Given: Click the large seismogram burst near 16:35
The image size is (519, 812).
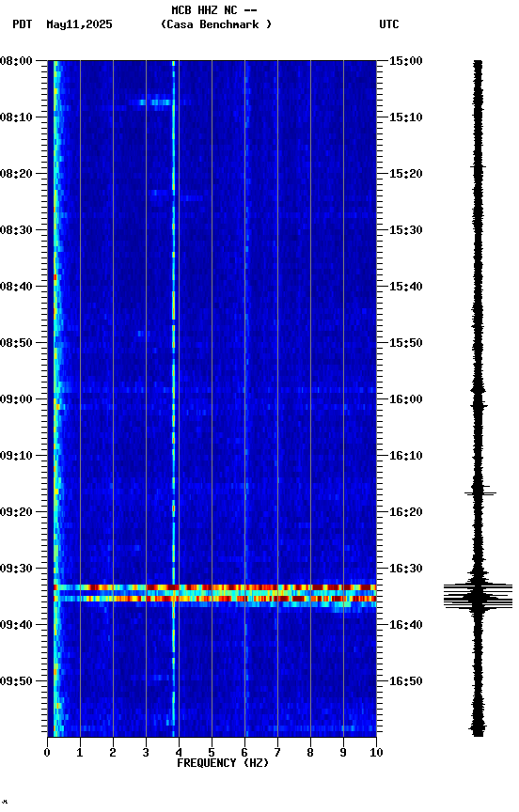Looking at the screenshot, I should 478,596.
